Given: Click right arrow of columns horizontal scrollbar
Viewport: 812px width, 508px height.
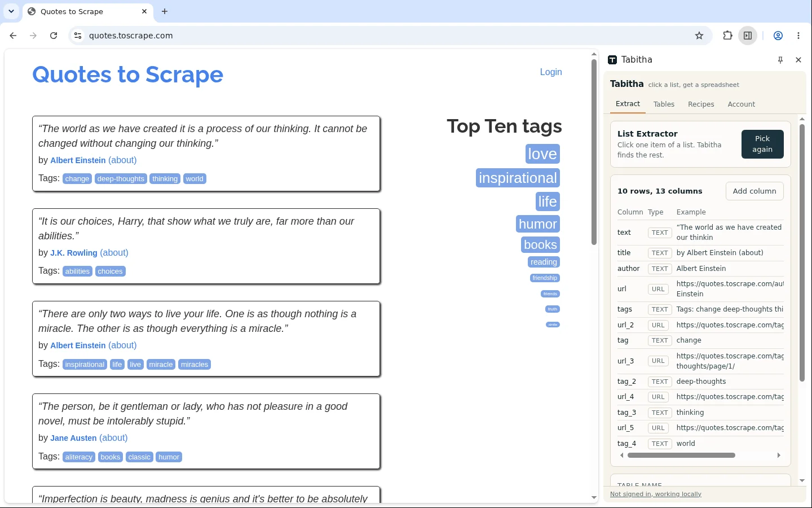Looking at the screenshot, I should pos(779,455).
